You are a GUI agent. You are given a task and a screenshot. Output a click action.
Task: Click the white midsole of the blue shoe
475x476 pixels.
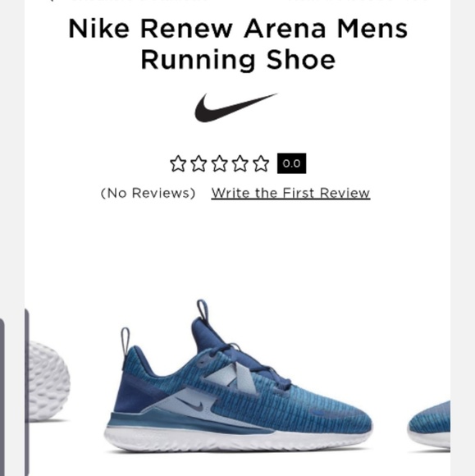(238, 440)
